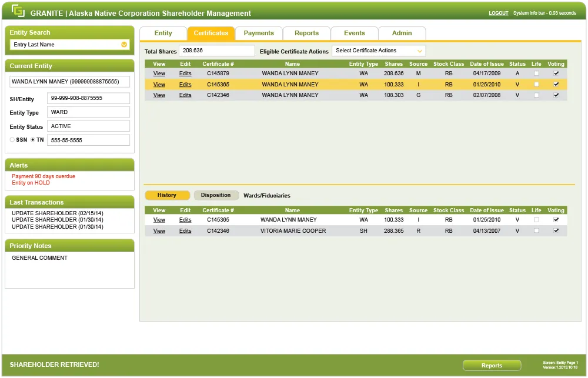Click the GRANITE logo icon

(18, 11)
